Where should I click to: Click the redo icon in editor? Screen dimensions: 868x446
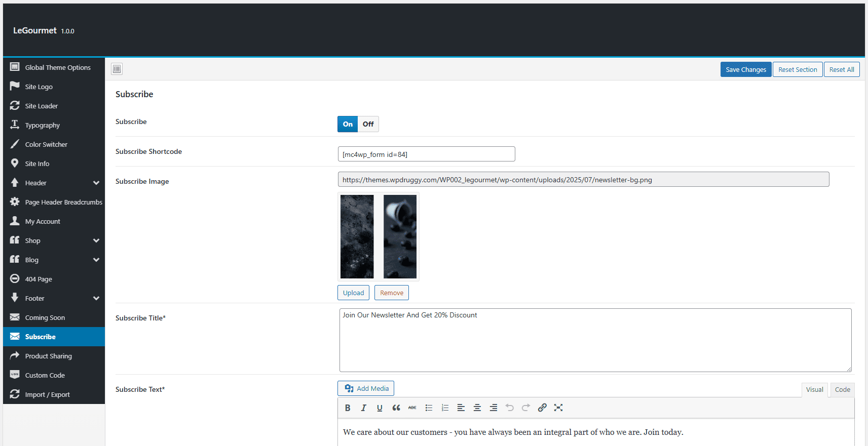pyautogui.click(x=526, y=408)
